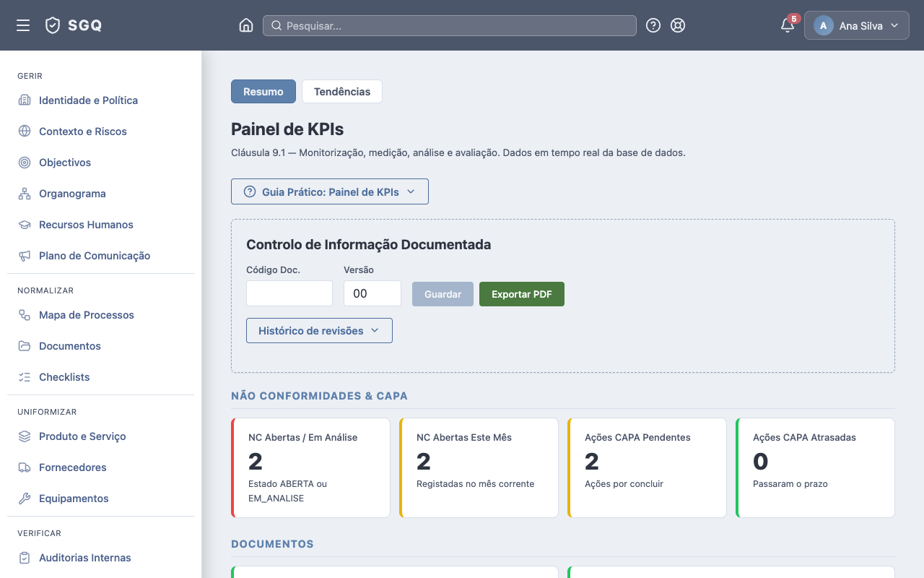This screenshot has height=578, width=924.
Task: Expand the Histórico de revisões chevron
Action: click(375, 330)
